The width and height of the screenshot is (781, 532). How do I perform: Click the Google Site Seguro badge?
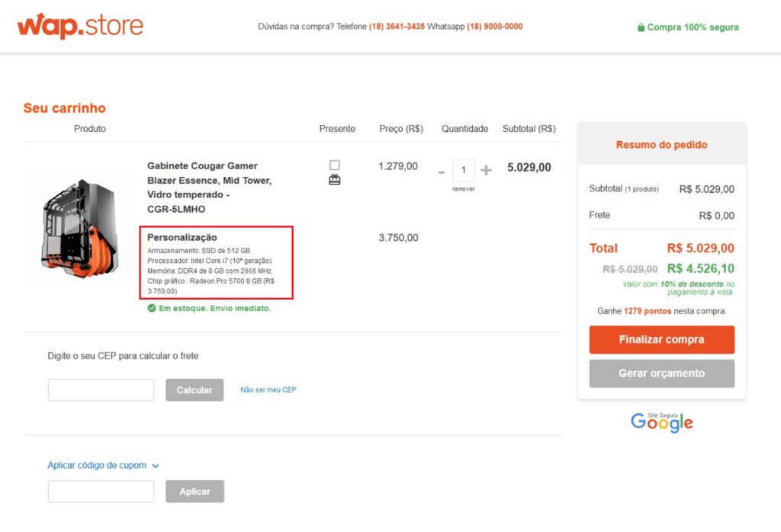662,422
